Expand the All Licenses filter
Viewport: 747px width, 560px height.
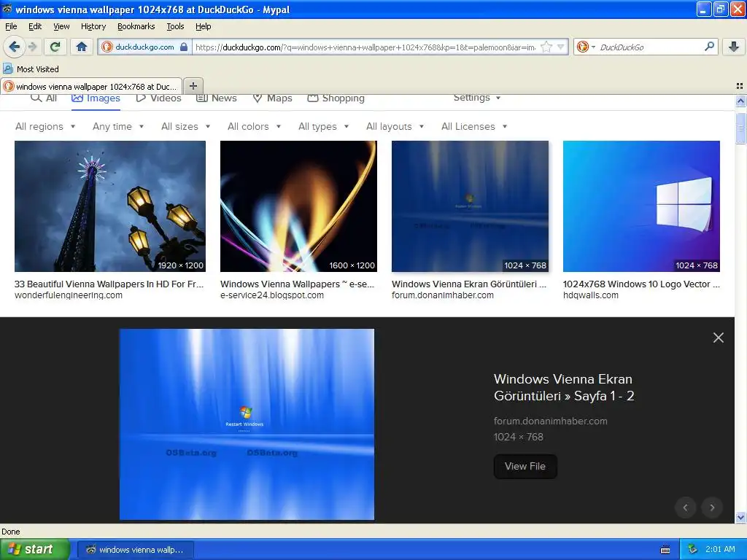tap(474, 126)
